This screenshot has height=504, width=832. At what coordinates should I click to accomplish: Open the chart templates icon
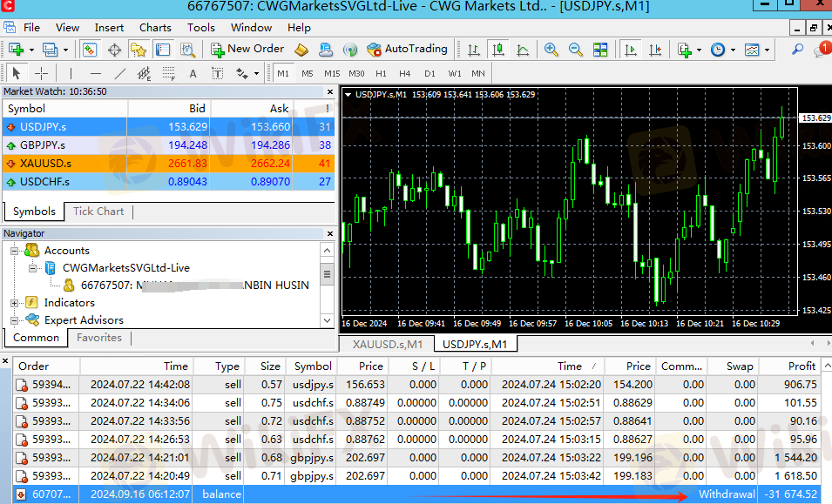coord(752,50)
